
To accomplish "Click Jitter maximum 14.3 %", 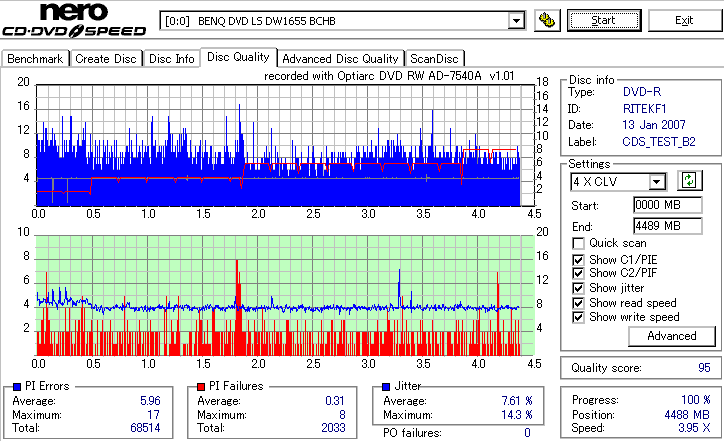I will (517, 415).
